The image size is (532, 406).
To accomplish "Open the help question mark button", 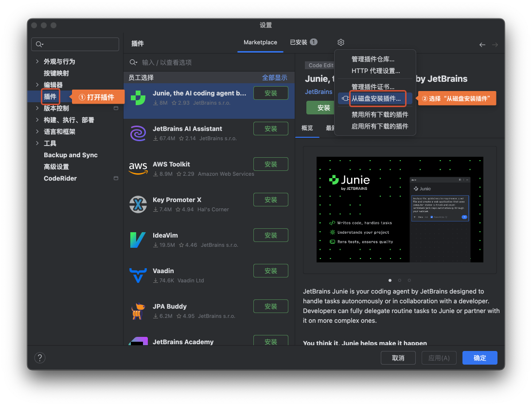I will coord(39,358).
